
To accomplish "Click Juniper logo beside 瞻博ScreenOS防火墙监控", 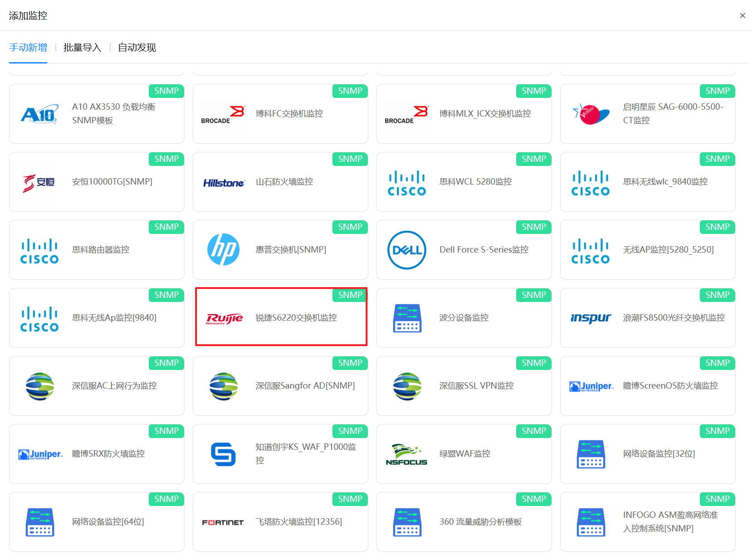I will tap(591, 386).
